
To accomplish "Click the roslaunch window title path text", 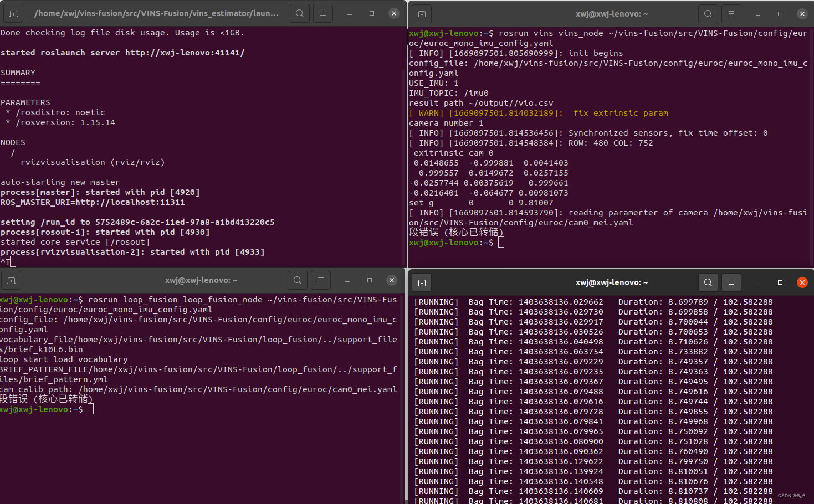I will tap(156, 13).
